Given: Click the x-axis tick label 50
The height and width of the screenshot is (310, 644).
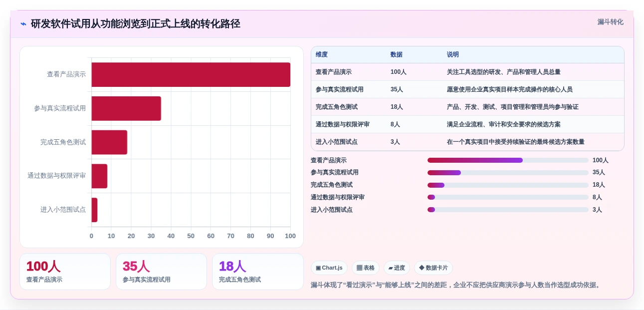Looking at the screenshot, I should (x=191, y=236).
